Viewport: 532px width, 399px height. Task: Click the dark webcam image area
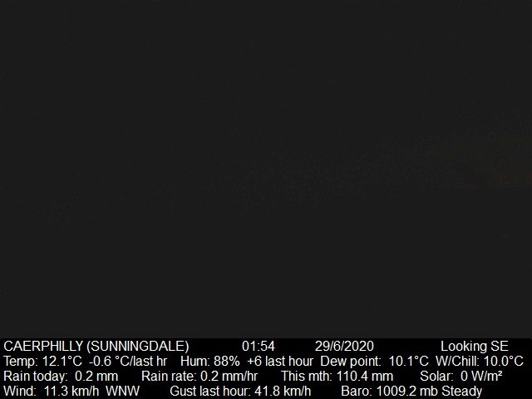click(266, 169)
